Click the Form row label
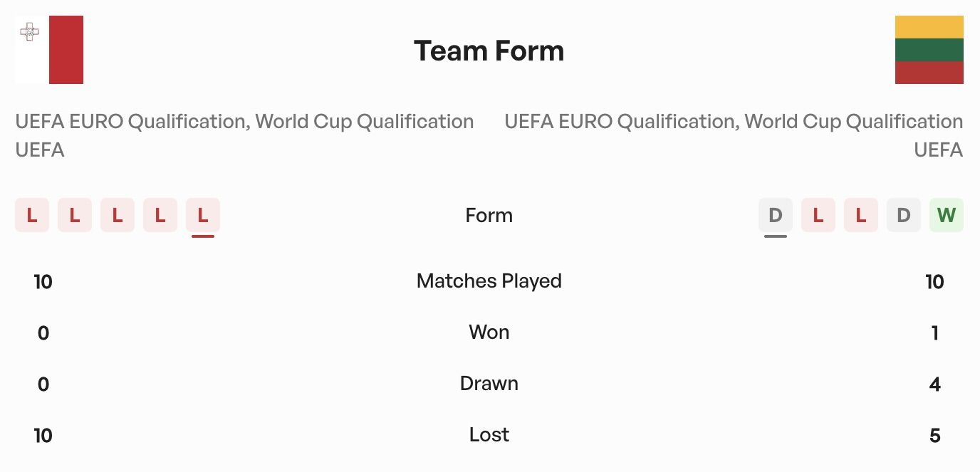 pos(489,215)
